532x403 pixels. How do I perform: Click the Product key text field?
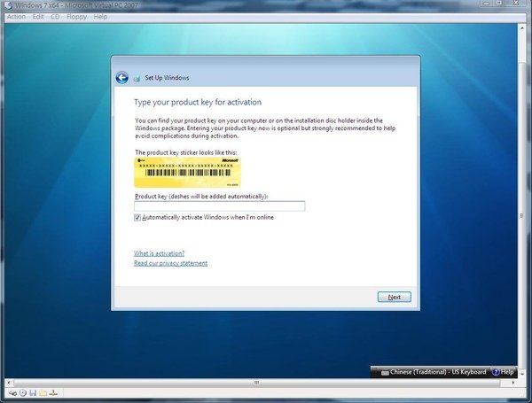[x=220, y=206]
